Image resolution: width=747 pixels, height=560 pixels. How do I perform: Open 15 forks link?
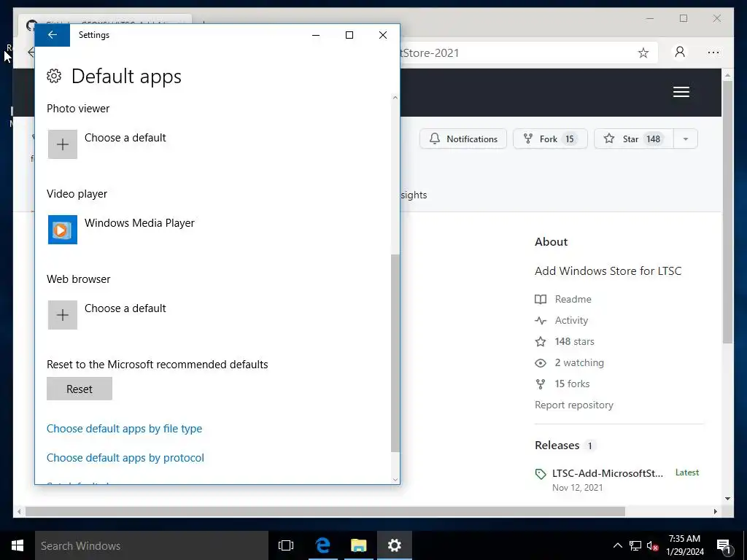(x=572, y=384)
